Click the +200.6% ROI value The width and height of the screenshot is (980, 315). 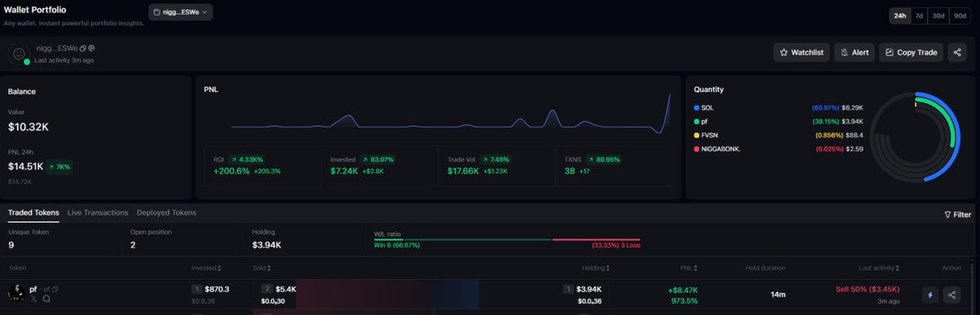[x=231, y=171]
